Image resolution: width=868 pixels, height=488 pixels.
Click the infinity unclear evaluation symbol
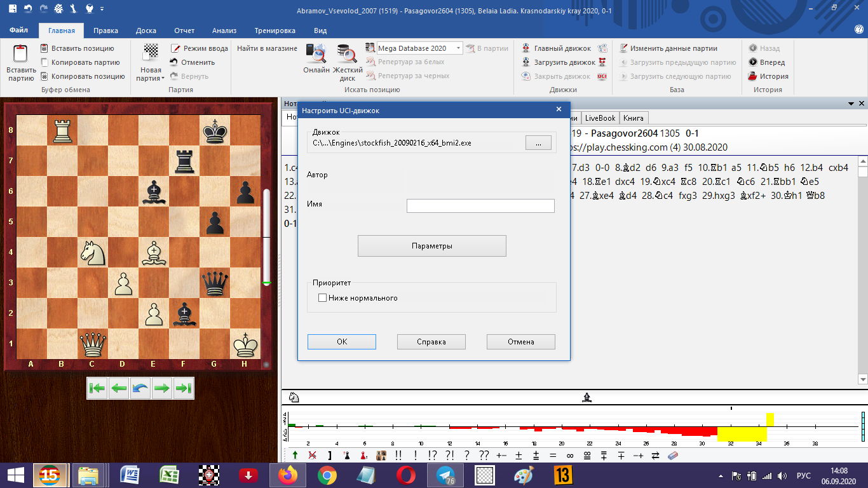[x=570, y=455]
